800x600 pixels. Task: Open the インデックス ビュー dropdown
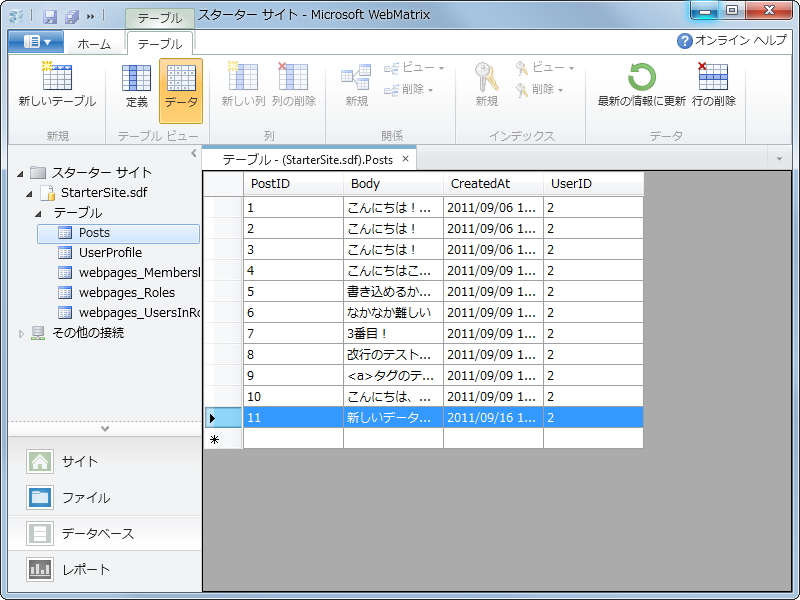544,67
